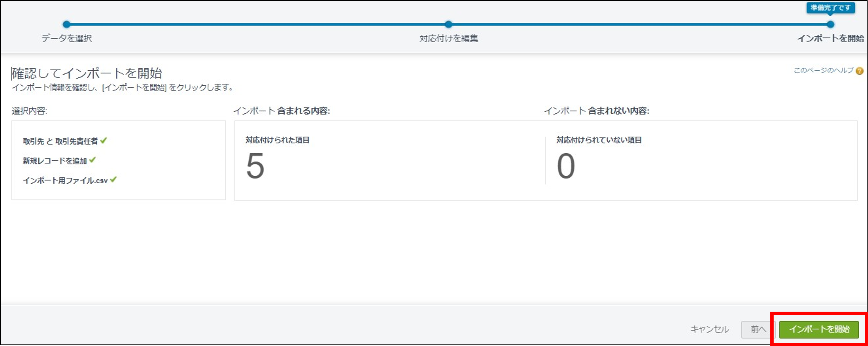Screen dimensions: 868x346
Task: Click the 新規レコードを追加 text
Action: [55, 161]
